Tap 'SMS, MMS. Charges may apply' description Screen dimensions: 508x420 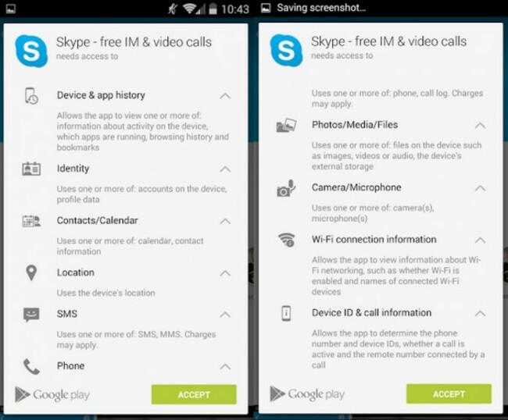(x=136, y=340)
